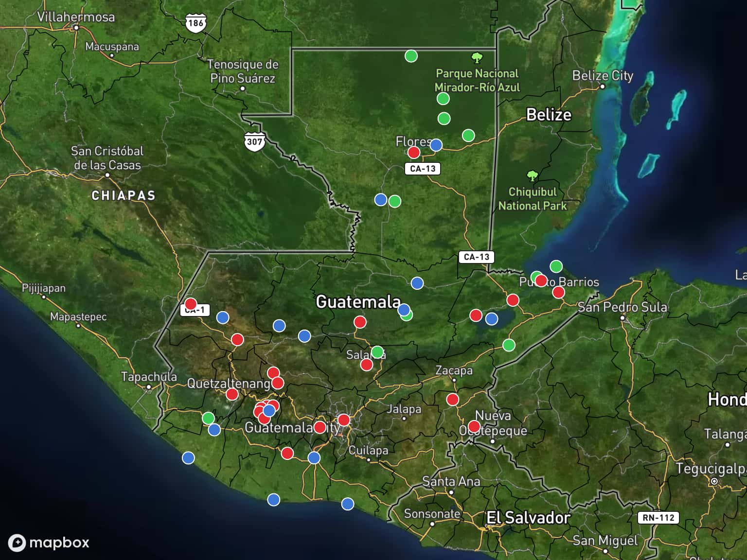This screenshot has height=560, width=747.
Task: Select the green marker overlapping the Salamá label
Action: tap(377, 352)
